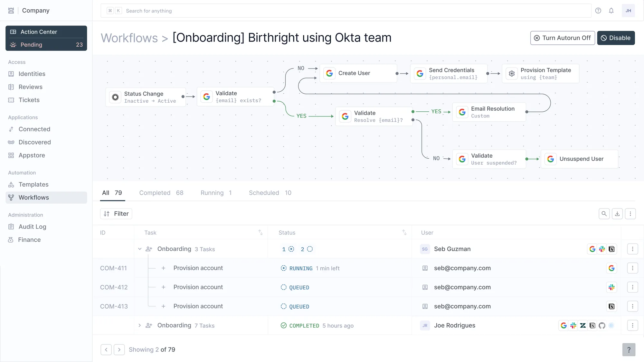Image resolution: width=644 pixels, height=362 pixels.
Task: Open the notifications bell
Action: point(611,11)
